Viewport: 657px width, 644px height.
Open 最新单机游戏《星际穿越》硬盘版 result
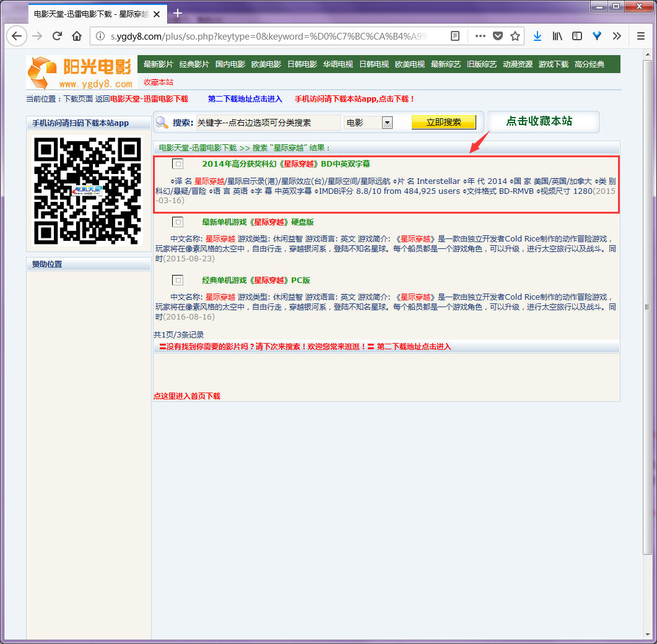258,222
